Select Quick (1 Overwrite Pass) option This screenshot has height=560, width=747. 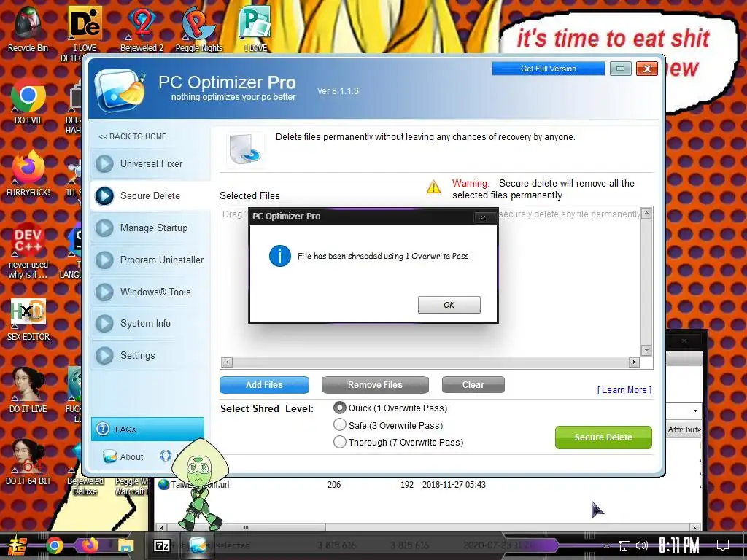[x=340, y=408]
